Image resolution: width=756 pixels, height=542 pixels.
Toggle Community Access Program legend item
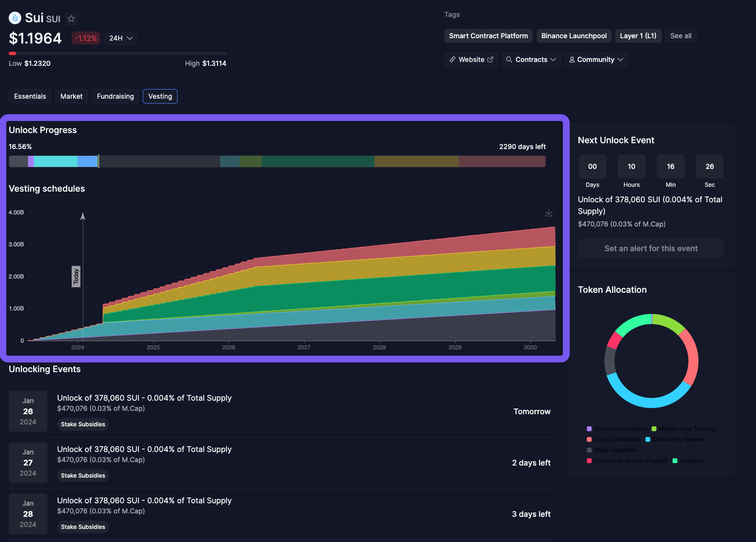coord(627,461)
